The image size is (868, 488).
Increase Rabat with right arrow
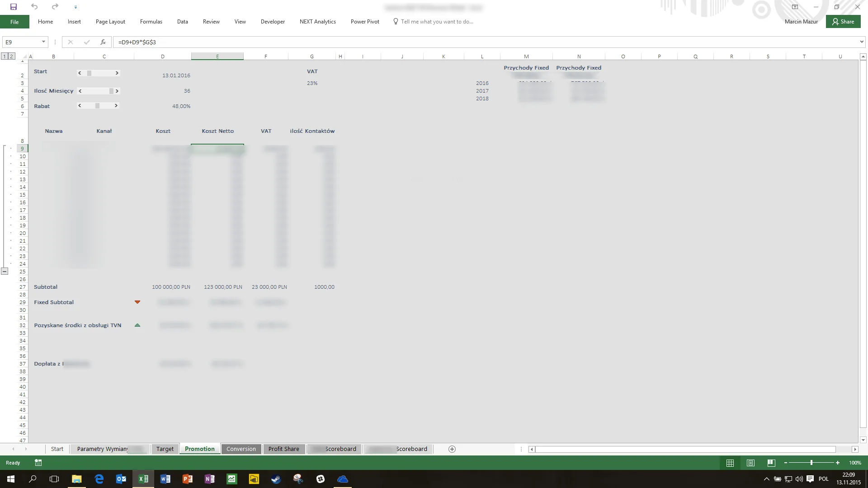[x=116, y=106]
